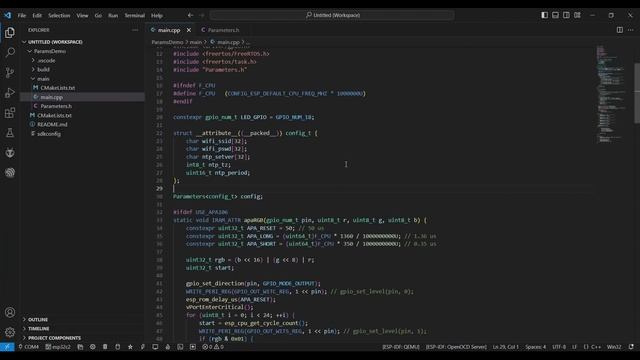Open the View menu
Image resolution: width=640 pixels, height=360 pixels.
tap(82, 15)
